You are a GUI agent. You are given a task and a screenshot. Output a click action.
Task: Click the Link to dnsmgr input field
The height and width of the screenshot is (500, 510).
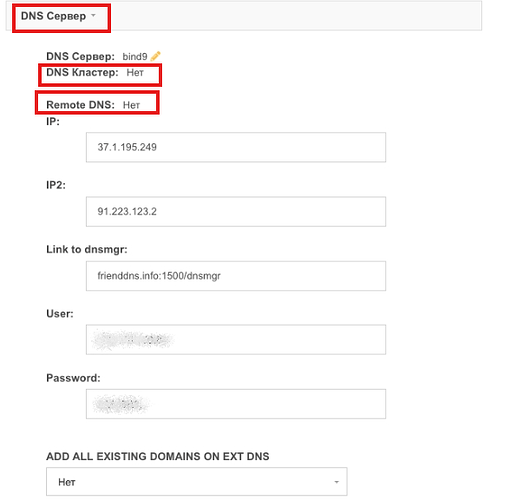click(x=236, y=276)
